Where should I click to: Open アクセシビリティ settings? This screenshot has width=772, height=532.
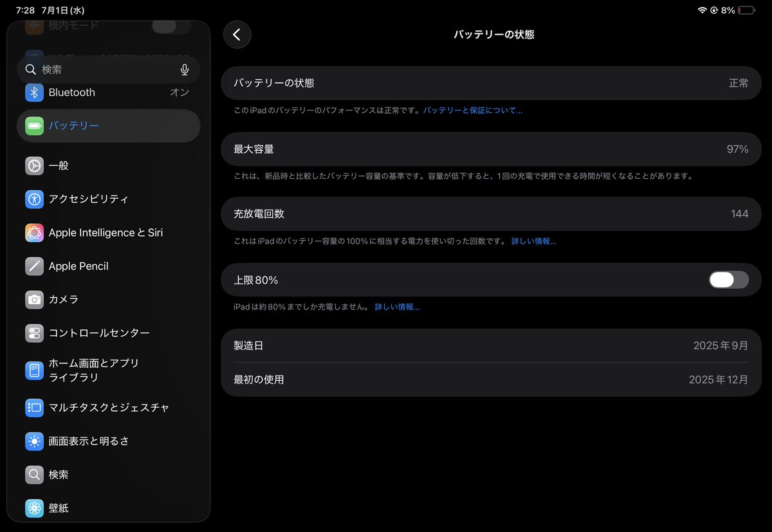click(108, 199)
